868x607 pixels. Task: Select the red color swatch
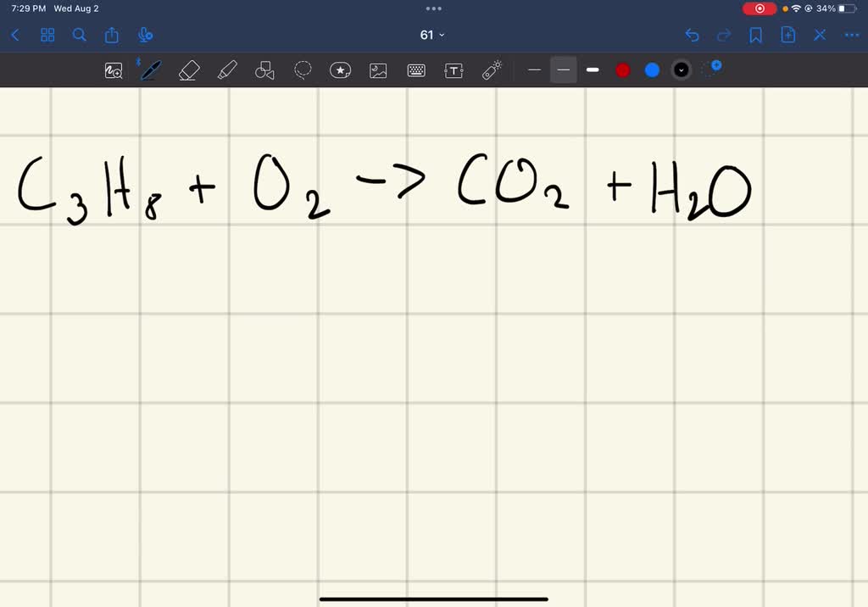622,70
